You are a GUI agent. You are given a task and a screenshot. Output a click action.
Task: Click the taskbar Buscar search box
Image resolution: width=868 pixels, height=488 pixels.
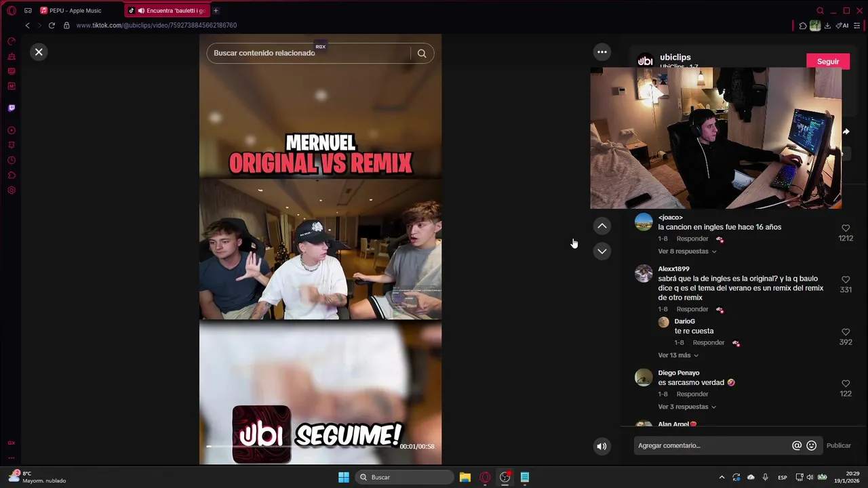(406, 477)
